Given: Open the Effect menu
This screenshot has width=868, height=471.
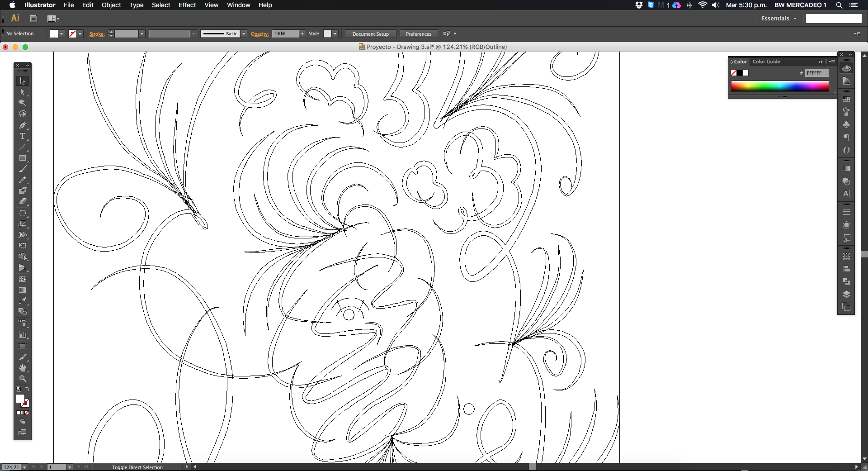Looking at the screenshot, I should 187,5.
